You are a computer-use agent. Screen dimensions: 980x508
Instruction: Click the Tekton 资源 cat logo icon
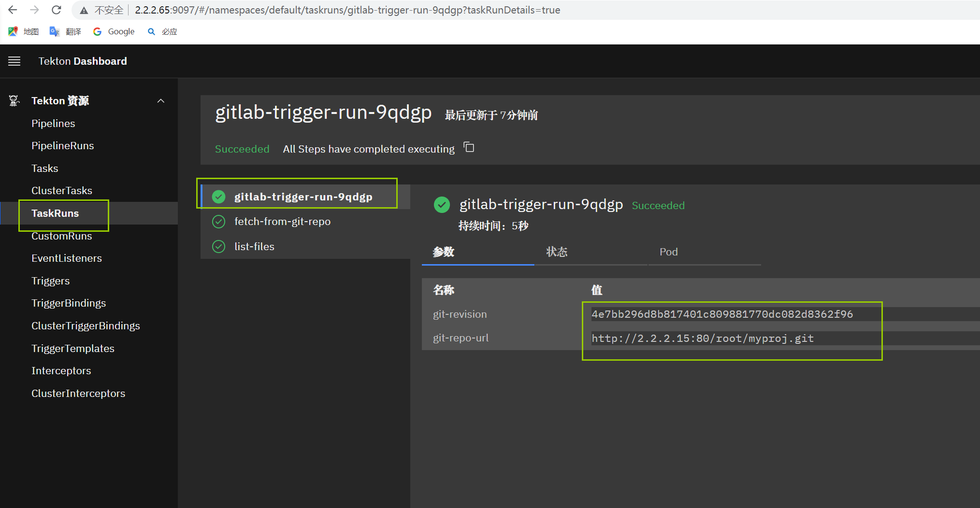(14, 100)
